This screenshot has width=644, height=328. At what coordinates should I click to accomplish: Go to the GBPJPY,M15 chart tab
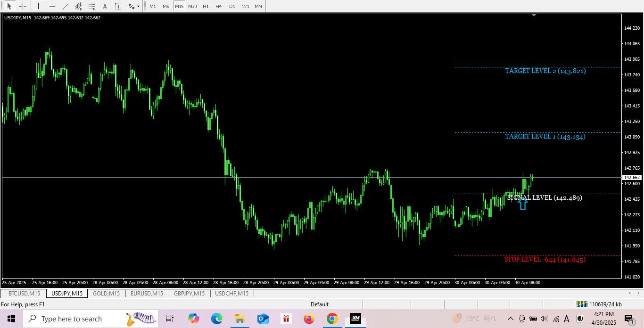click(189, 294)
